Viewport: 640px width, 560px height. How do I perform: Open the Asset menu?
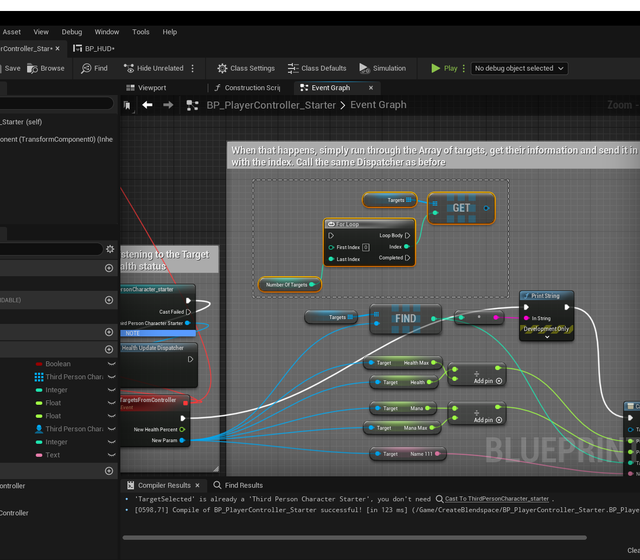(11, 32)
